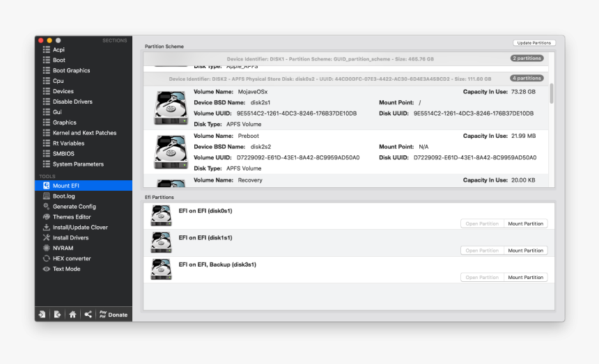Click the Preboot volume name value

point(249,136)
